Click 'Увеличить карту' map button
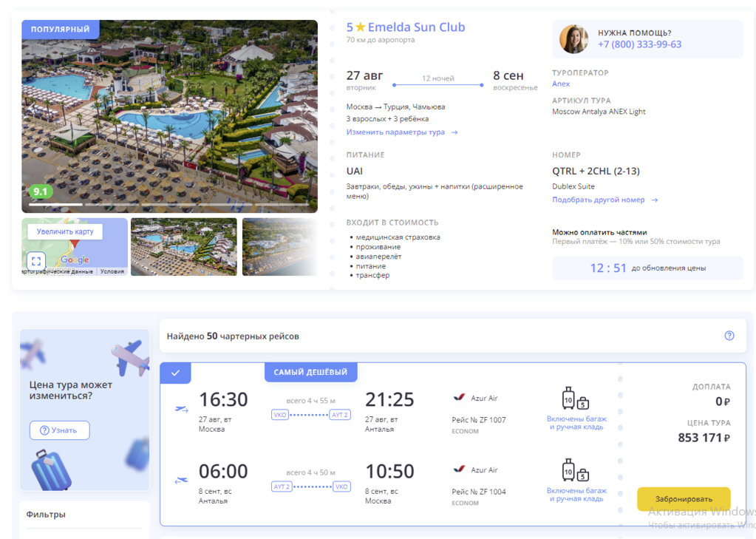 click(x=65, y=231)
